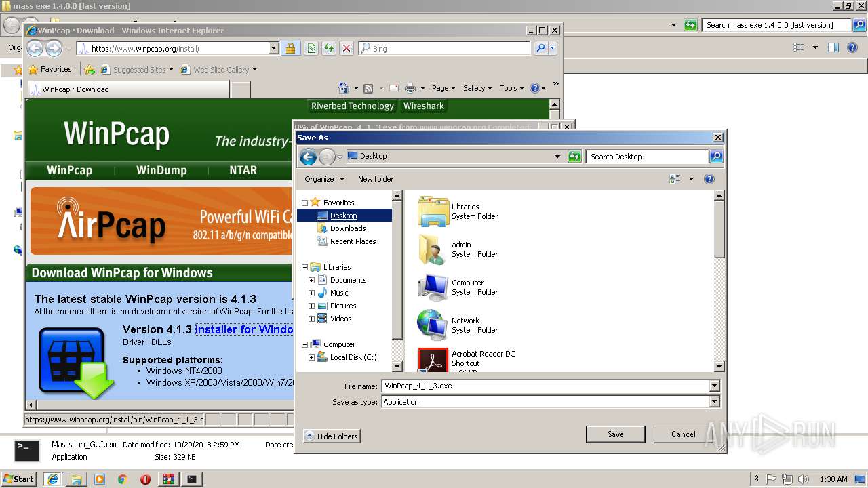Select Acrobat Reader DC shortcut icon
The image size is (868, 488).
click(x=433, y=360)
